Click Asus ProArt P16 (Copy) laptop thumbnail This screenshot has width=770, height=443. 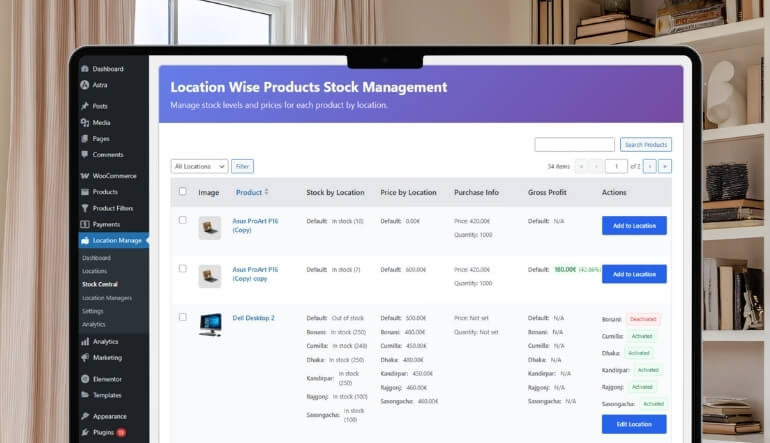point(210,228)
